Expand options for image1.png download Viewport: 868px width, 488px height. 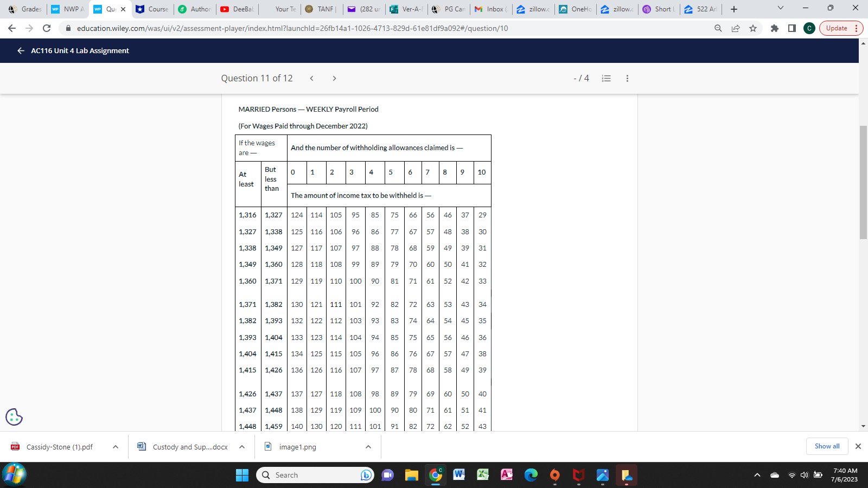(x=368, y=447)
